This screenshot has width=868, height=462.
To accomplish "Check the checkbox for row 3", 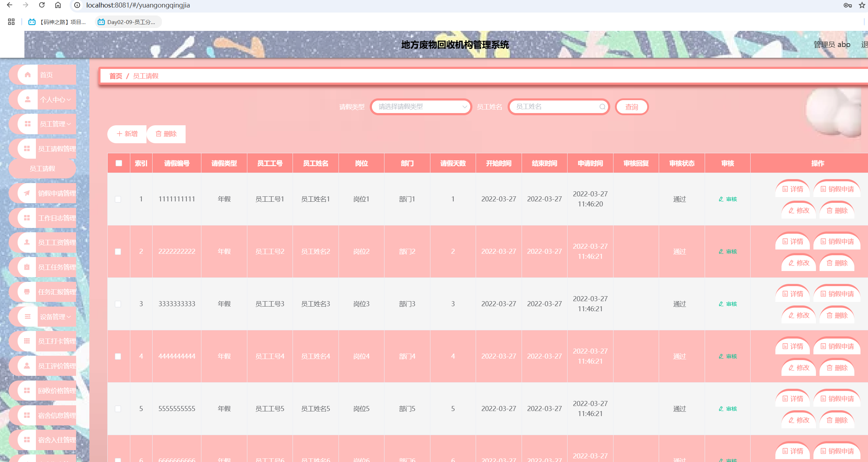I will pos(118,304).
